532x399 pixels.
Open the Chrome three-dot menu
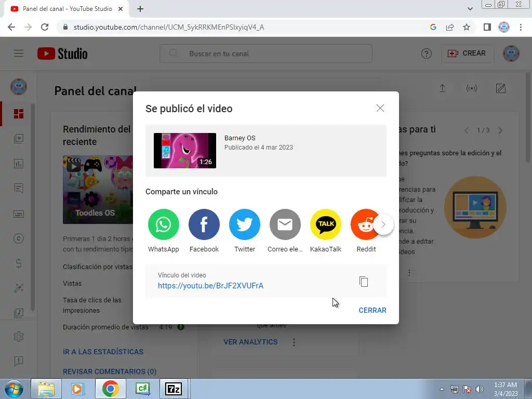521,27
